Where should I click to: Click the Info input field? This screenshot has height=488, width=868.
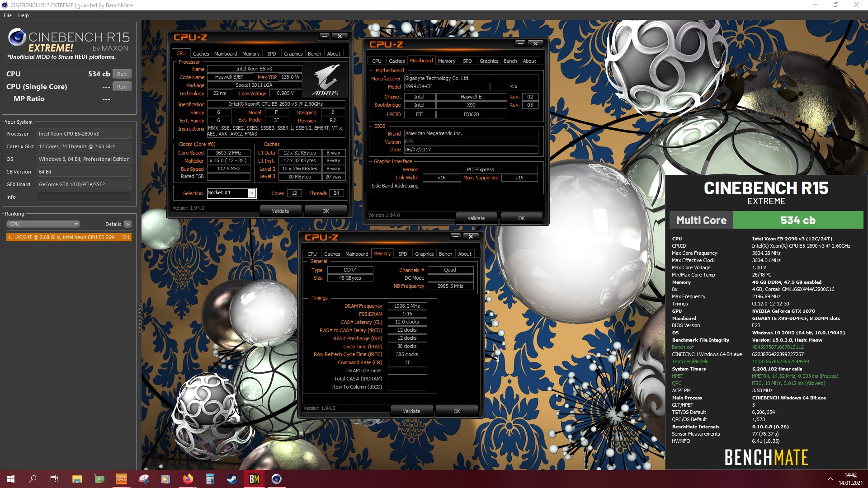84,197
